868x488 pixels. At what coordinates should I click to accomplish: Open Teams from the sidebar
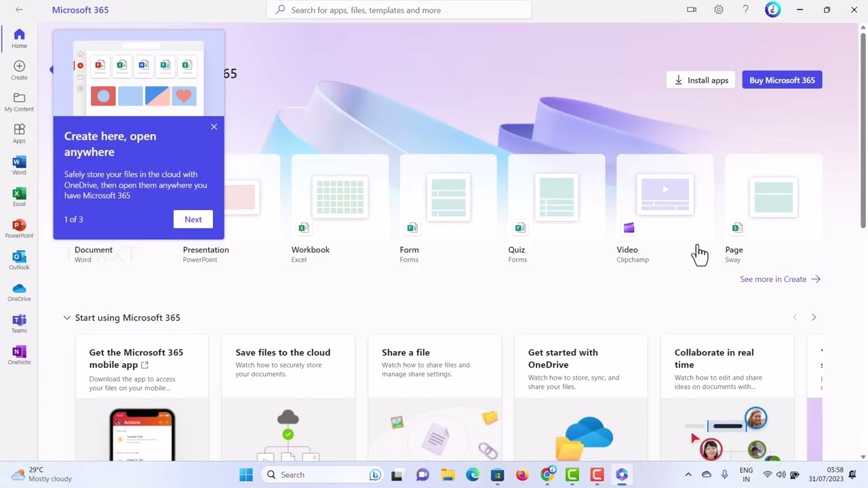[19, 323]
